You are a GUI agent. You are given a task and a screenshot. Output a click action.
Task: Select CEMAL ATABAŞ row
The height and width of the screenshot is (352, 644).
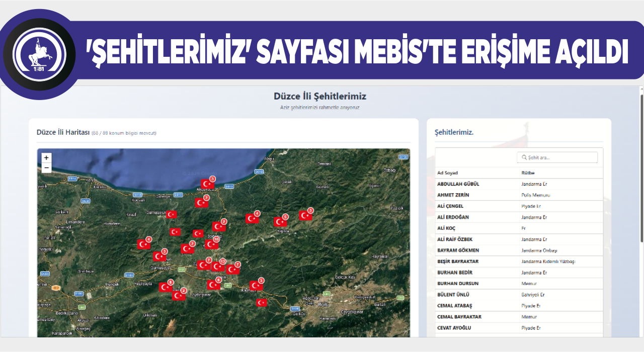click(519, 306)
